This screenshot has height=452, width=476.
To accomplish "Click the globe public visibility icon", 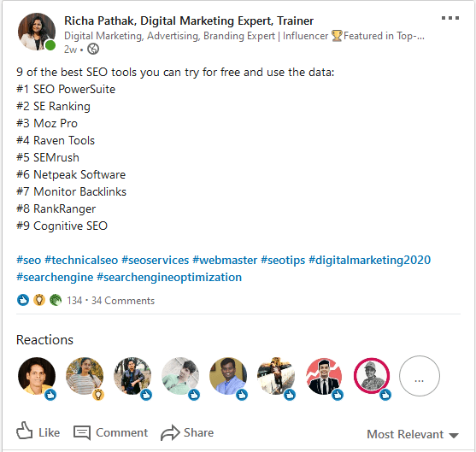I will point(93,49).
